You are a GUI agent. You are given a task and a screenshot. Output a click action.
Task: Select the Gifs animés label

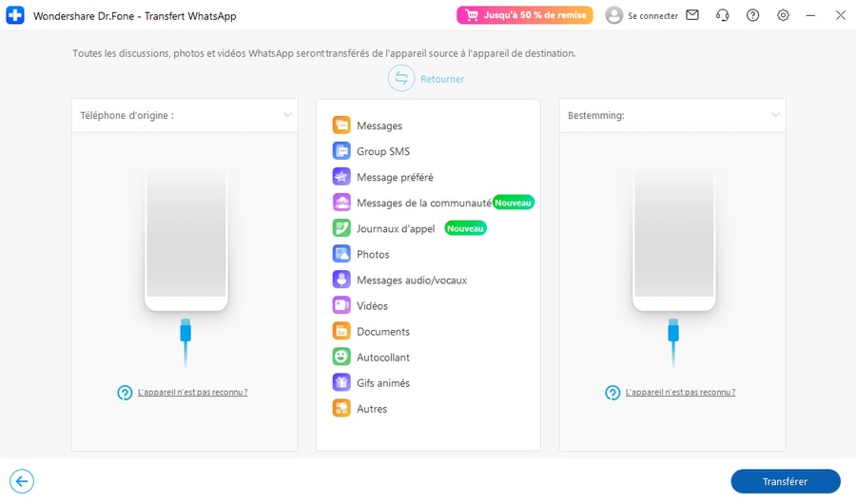pyautogui.click(x=383, y=382)
